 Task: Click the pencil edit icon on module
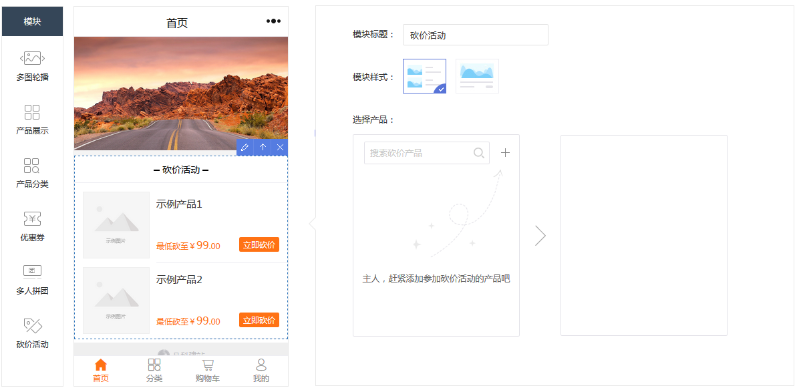coord(245,147)
